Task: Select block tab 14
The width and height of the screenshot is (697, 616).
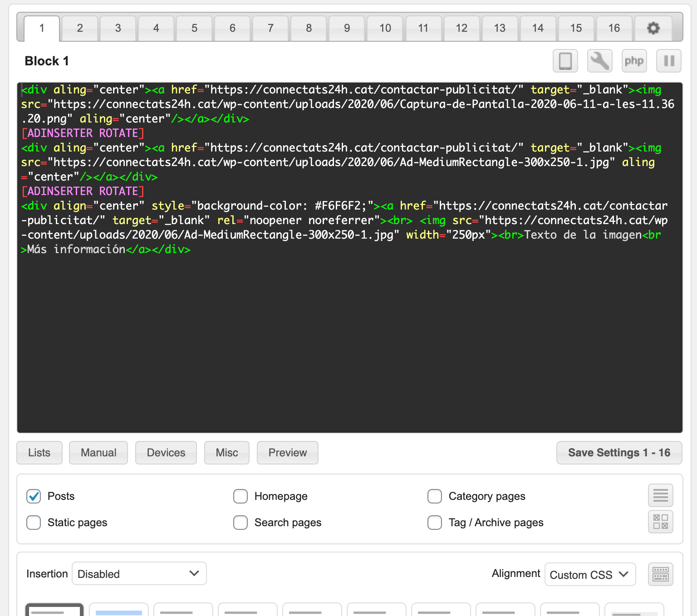Action: click(538, 29)
